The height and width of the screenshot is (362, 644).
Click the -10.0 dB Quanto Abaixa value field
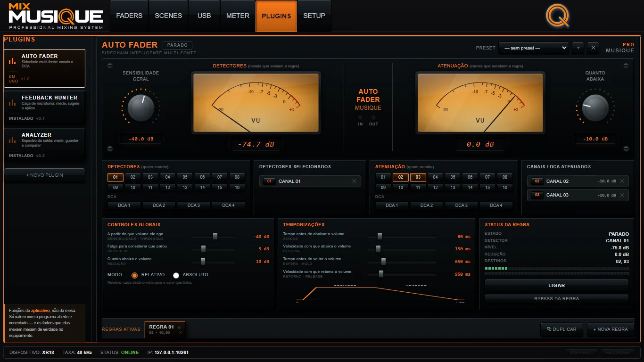[595, 139]
